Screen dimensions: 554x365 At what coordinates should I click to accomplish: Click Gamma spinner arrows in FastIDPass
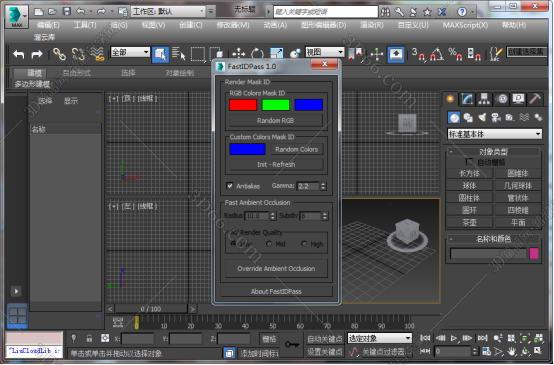click(x=323, y=186)
